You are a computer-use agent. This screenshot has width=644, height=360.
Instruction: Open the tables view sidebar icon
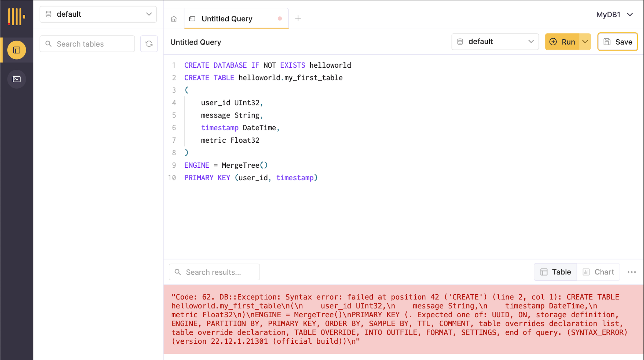click(17, 50)
